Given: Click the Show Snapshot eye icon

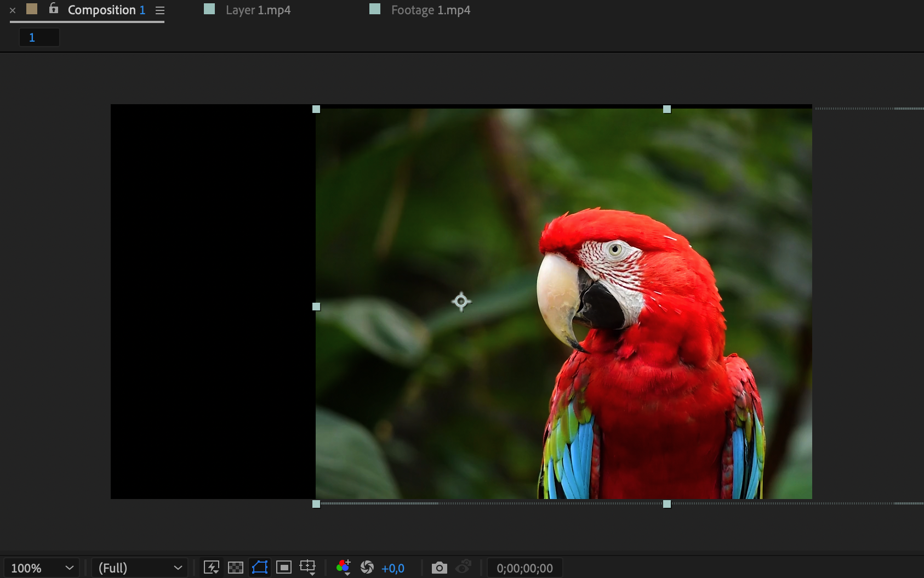Looking at the screenshot, I should point(464,568).
